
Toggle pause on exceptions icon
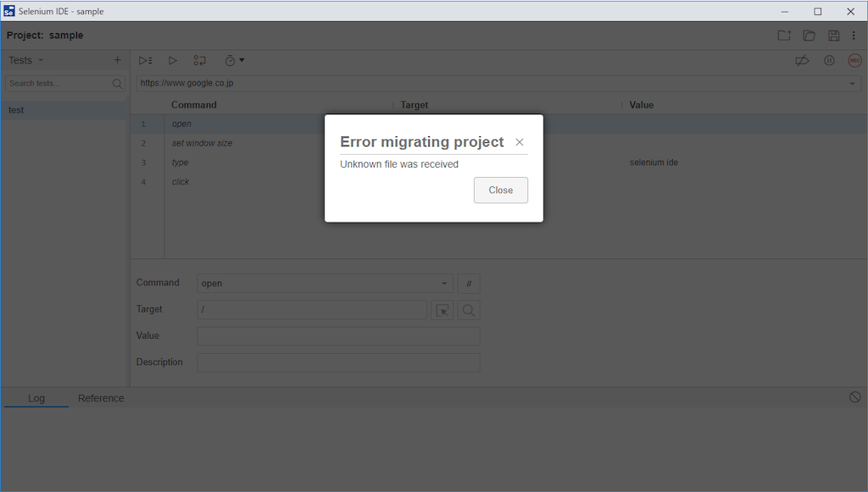(829, 60)
